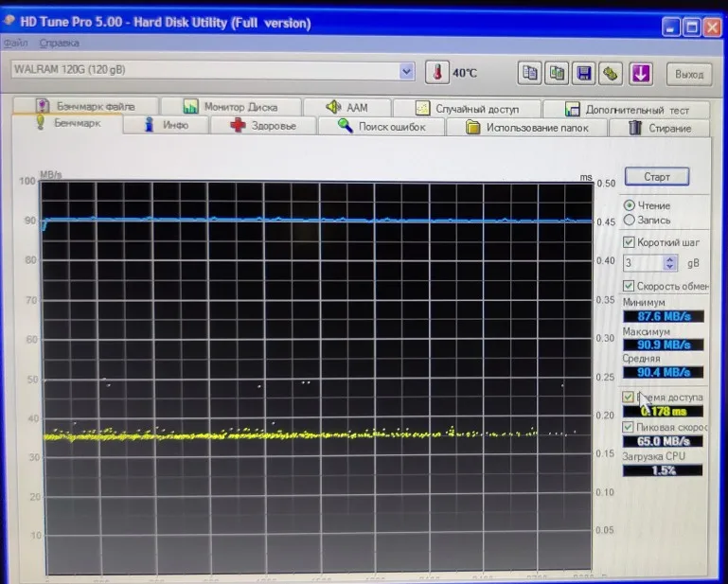Click the purple down-arrow icon
Image resolution: width=728 pixels, height=584 pixels.
pos(641,73)
